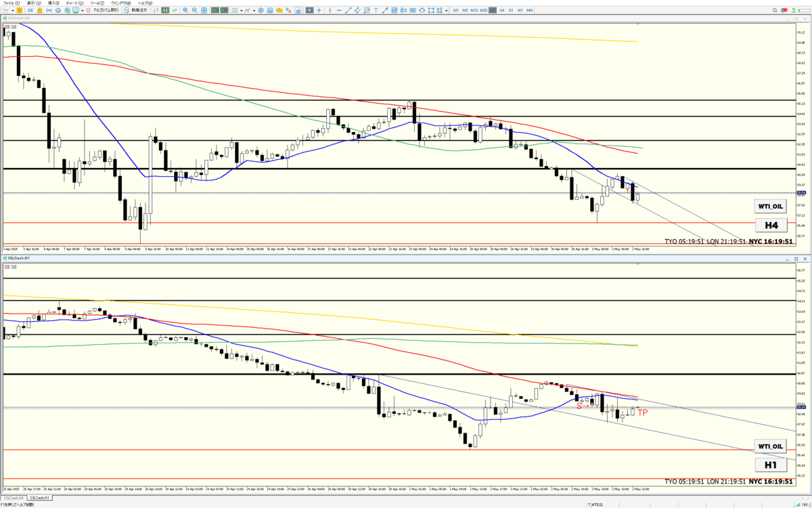Click the IDE MetaEditor button
This screenshot has width=812, height=508.
click(30, 10)
